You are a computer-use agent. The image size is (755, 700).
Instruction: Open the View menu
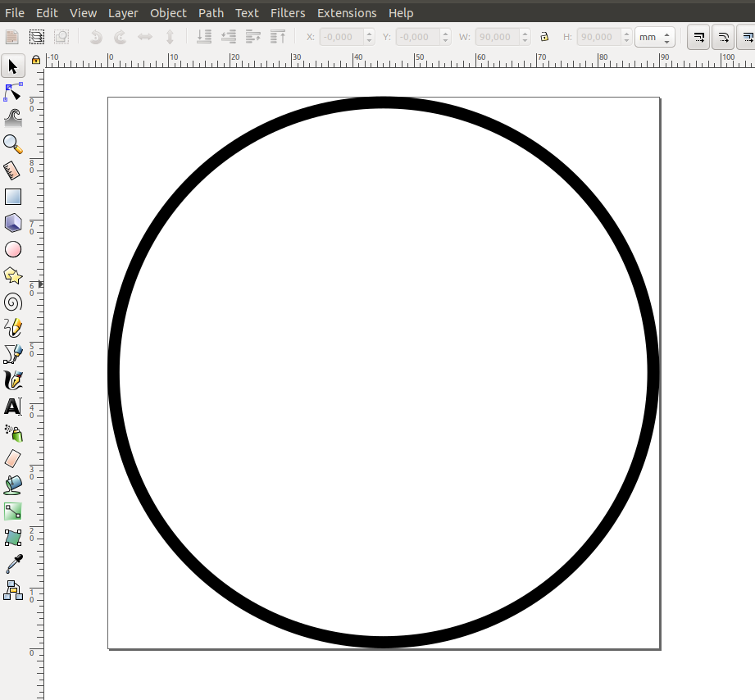click(83, 13)
